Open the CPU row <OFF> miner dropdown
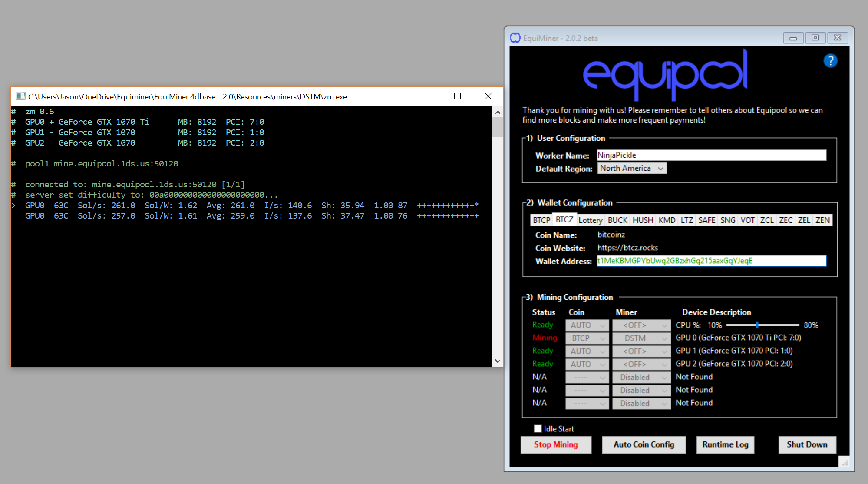Screen dimensions: 868x484 point(641,325)
